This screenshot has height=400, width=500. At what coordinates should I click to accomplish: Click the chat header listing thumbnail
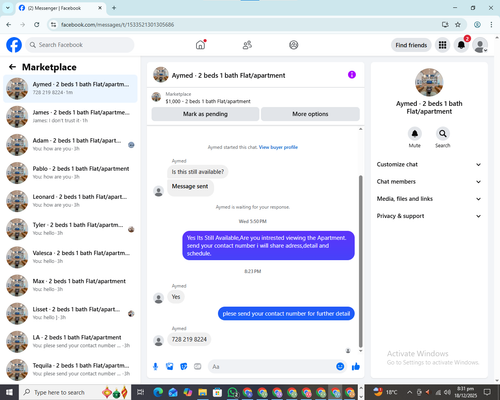point(161,75)
